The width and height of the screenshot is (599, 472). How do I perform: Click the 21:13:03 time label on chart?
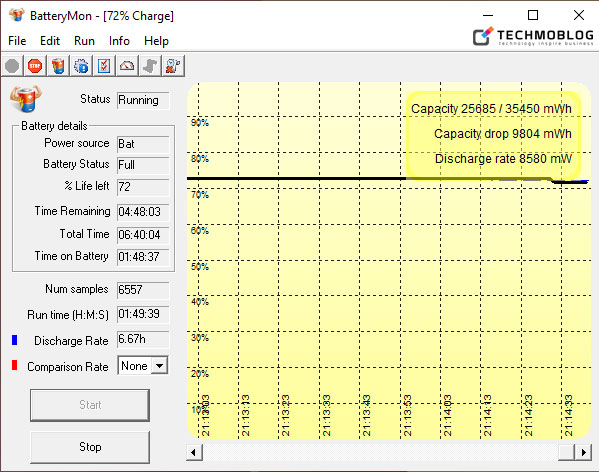click(206, 415)
